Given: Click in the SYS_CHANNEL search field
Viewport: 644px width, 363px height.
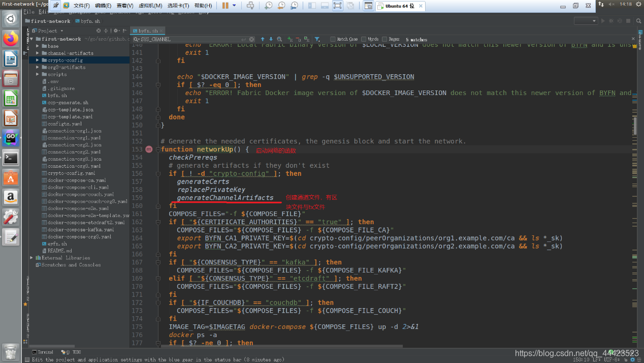Looking at the screenshot, I should pyautogui.click(x=193, y=39).
